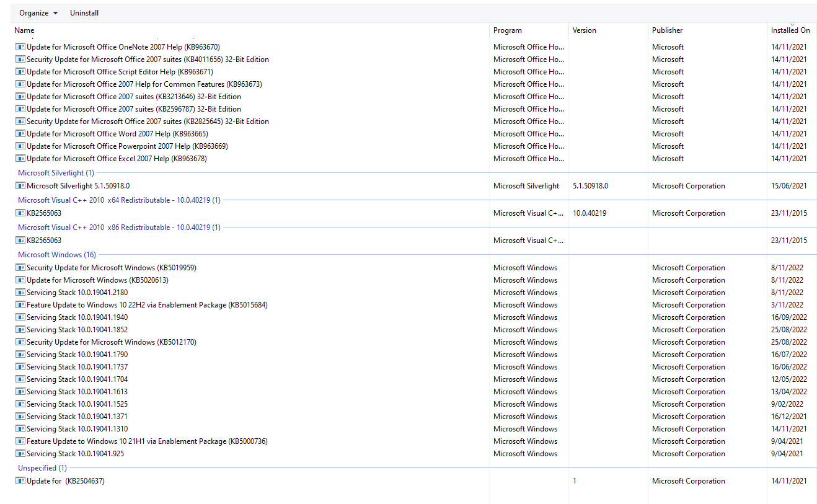Image resolution: width=817 pixels, height=504 pixels.
Task: Click icon of Security Update KB4011656
Action: click(20, 60)
